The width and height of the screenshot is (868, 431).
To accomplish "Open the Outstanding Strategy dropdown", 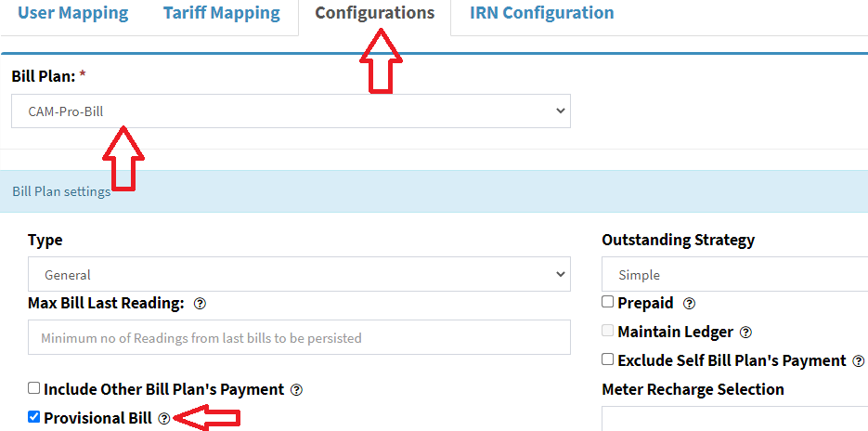I will 733,275.
